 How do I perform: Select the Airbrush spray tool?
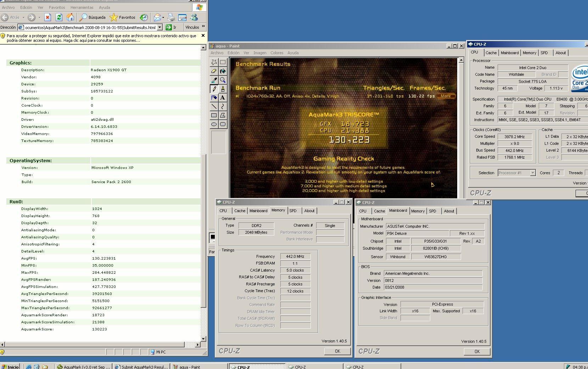(214, 97)
